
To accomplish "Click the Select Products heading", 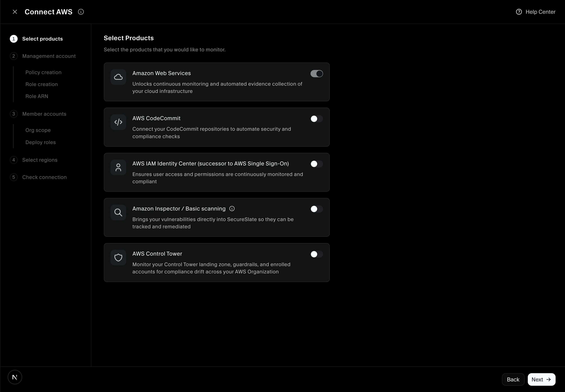I will click(x=129, y=38).
